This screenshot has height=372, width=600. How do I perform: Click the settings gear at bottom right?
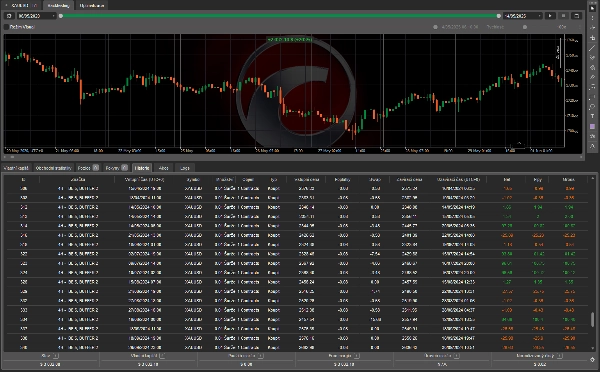click(x=592, y=359)
